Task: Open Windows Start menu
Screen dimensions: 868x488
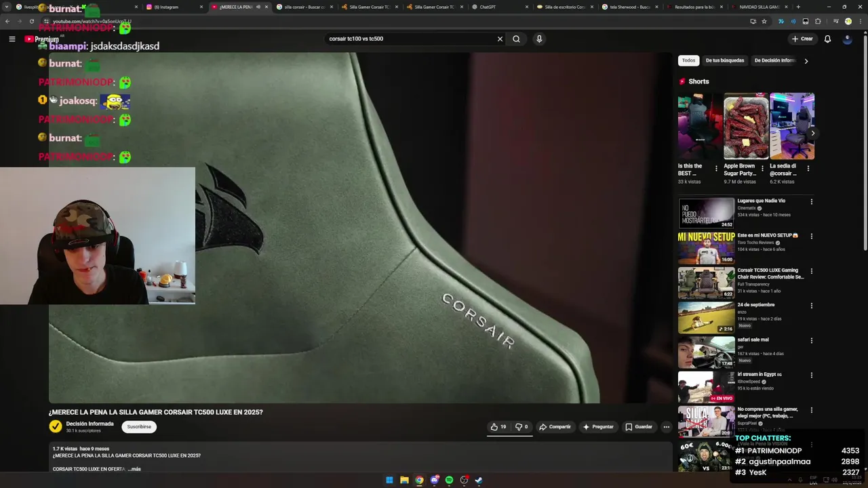Action: (x=389, y=480)
